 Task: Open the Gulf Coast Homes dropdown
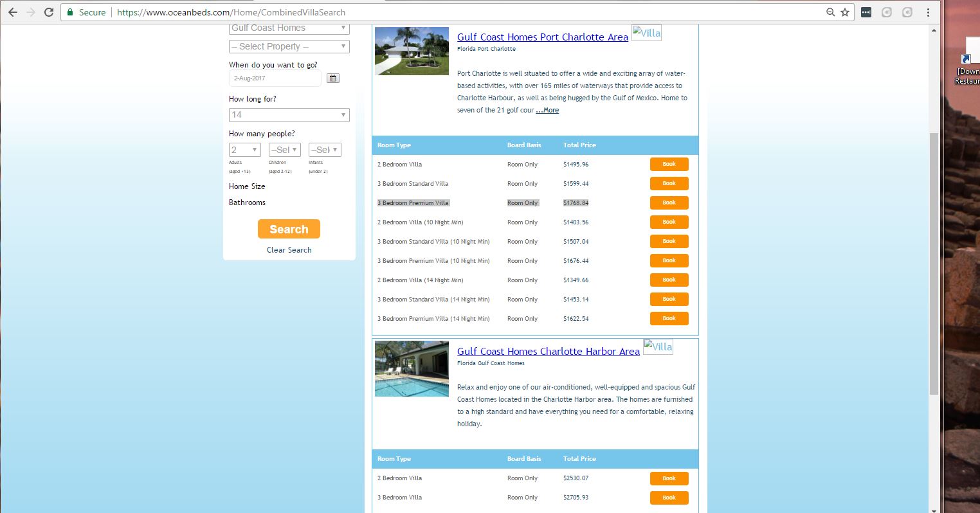pos(289,28)
